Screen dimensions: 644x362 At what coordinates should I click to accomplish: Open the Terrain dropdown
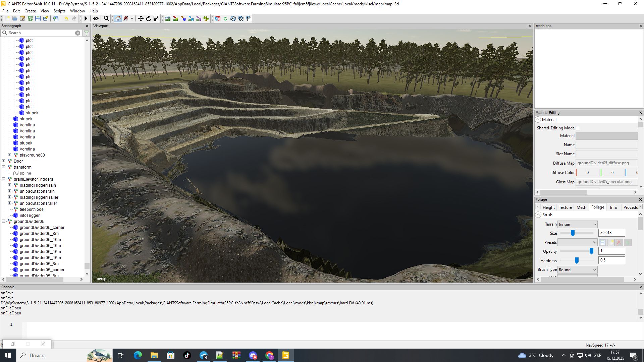pyautogui.click(x=577, y=225)
